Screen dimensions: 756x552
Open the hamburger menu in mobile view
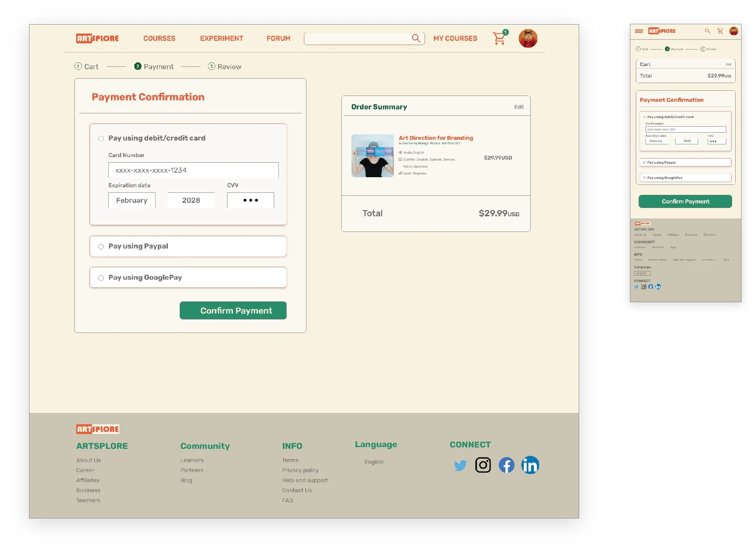point(639,31)
